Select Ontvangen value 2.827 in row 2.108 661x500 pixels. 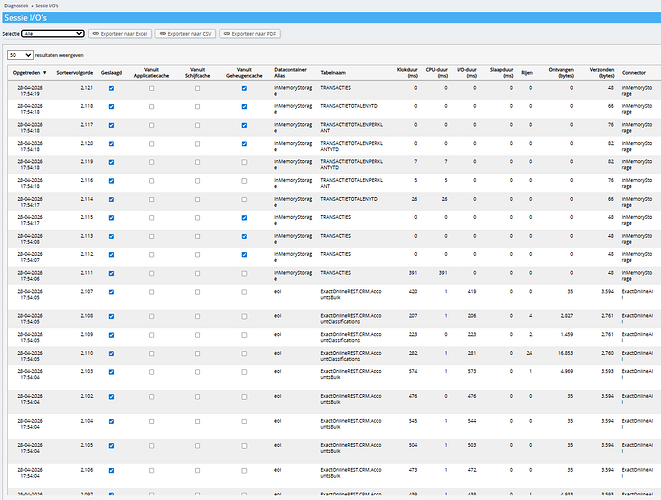[567, 316]
